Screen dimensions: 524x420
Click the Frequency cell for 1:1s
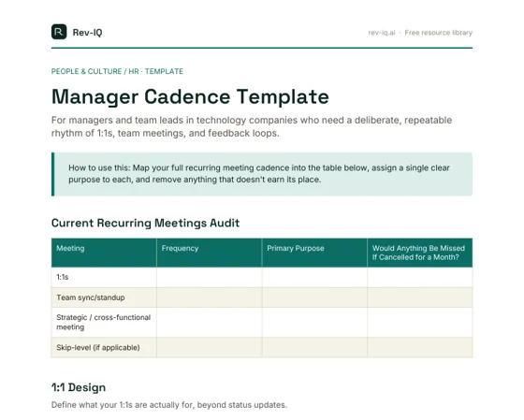tap(210, 277)
